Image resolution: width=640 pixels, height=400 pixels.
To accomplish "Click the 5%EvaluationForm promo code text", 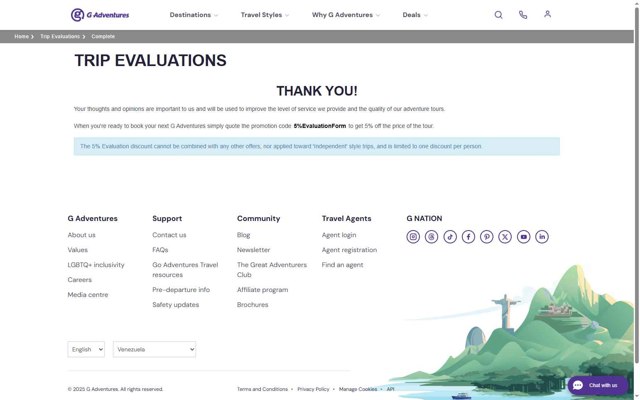I will point(320,126).
